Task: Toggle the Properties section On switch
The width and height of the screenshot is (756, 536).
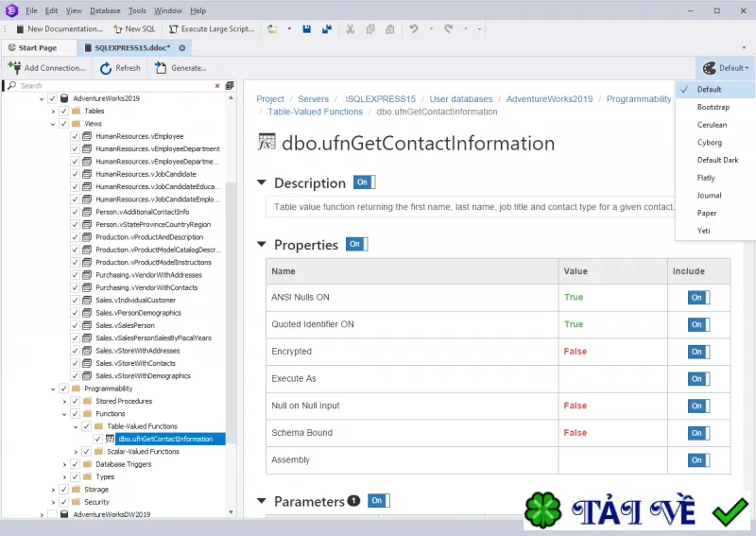Action: [x=357, y=244]
